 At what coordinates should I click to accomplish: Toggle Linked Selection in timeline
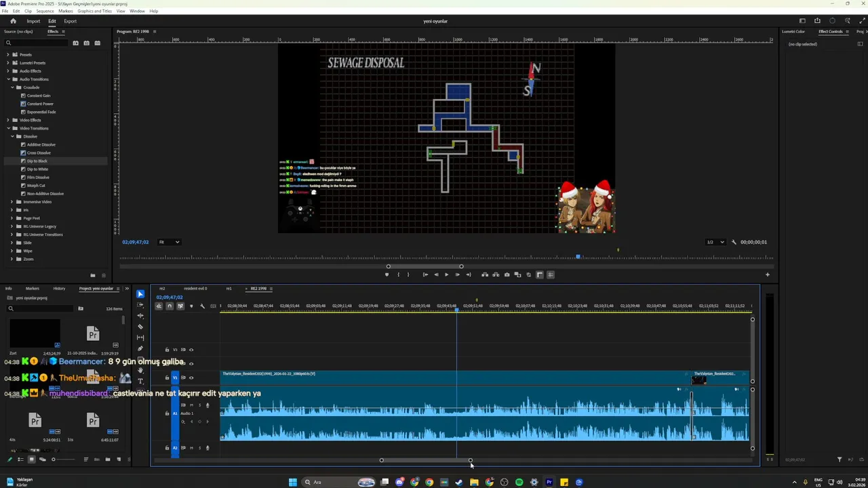click(x=180, y=306)
